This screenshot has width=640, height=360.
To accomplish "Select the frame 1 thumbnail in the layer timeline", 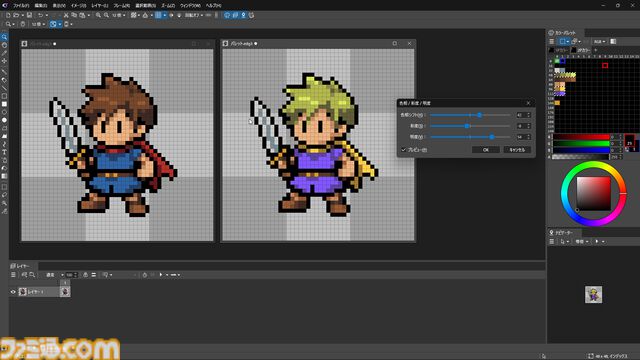I will (65, 291).
